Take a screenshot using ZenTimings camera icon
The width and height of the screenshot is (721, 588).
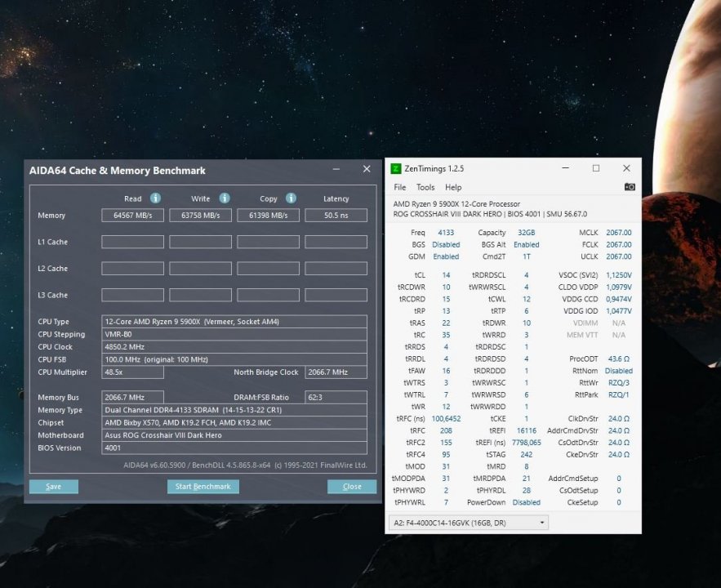629,187
